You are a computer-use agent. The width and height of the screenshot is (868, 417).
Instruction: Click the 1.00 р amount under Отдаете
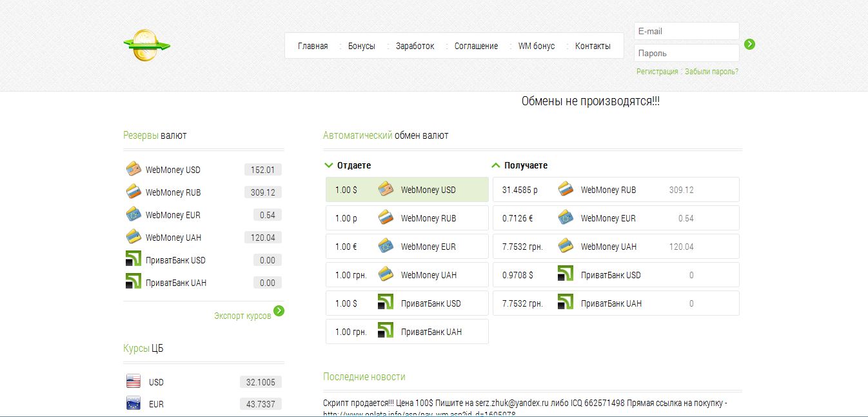(x=346, y=218)
